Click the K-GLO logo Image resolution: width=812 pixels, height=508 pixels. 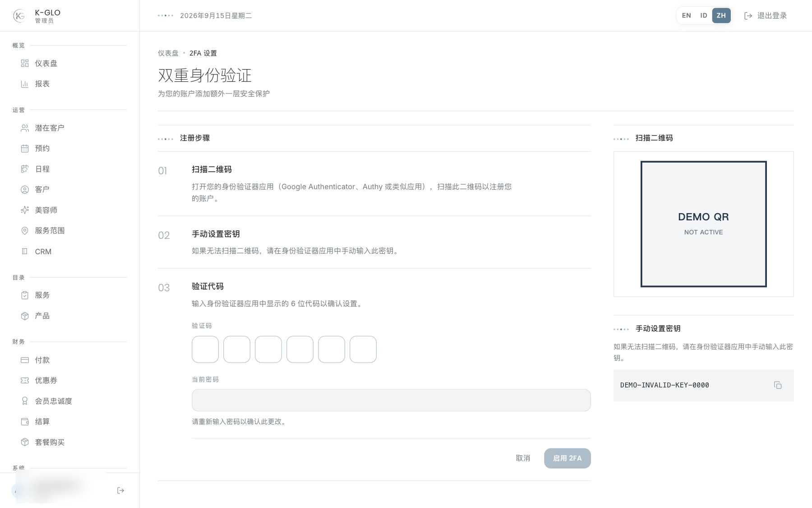[20, 16]
